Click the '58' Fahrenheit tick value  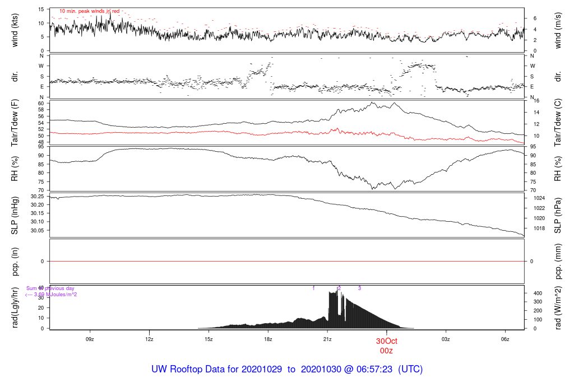pos(41,110)
